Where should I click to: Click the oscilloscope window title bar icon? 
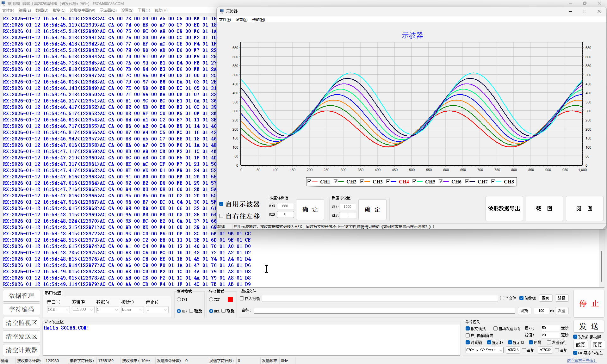pos(222,11)
